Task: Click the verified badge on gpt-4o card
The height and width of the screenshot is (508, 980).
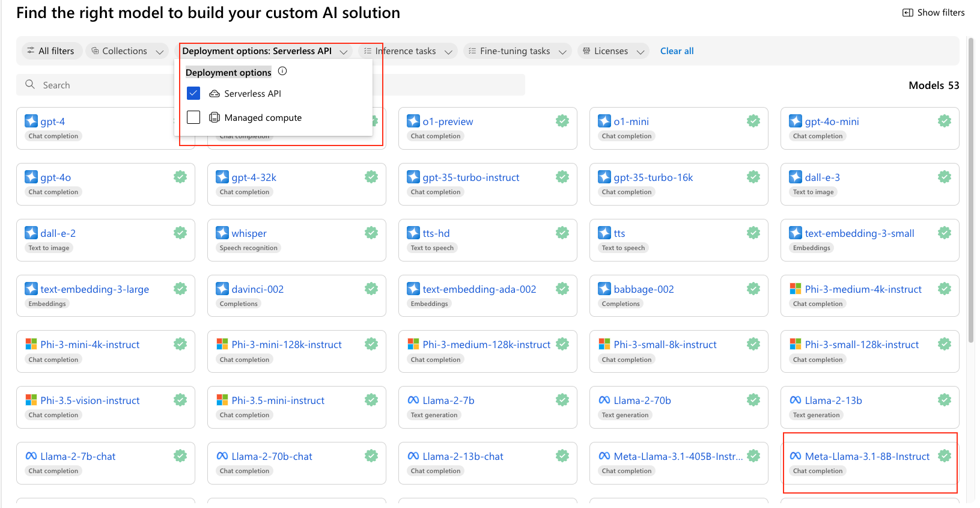Action: click(x=180, y=177)
